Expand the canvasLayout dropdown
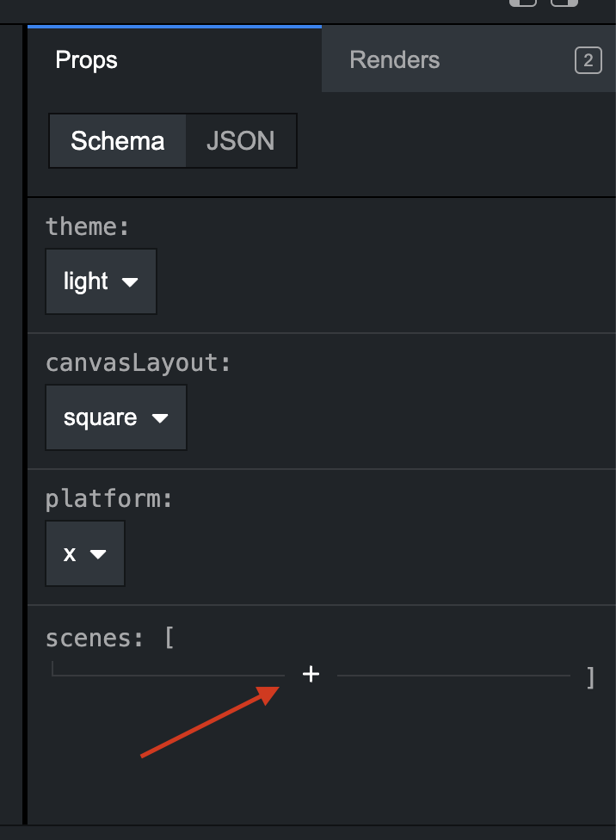Image resolution: width=616 pixels, height=840 pixels. (x=116, y=417)
